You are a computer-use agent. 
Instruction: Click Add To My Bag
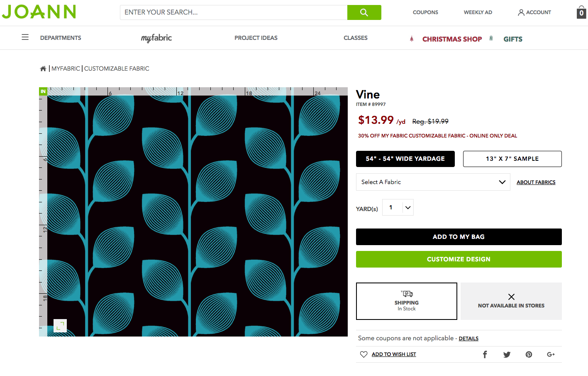(459, 237)
